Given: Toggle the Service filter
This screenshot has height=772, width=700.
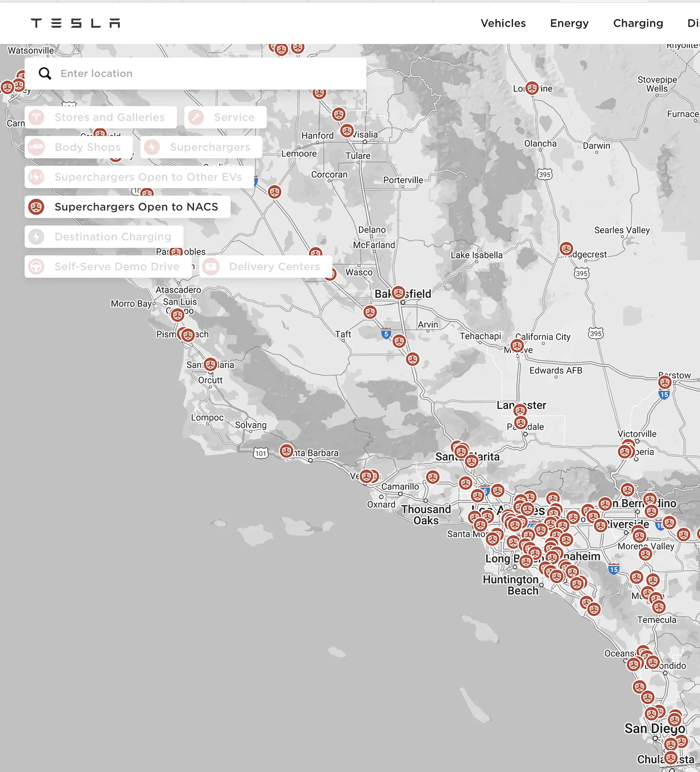Looking at the screenshot, I should pos(225,117).
